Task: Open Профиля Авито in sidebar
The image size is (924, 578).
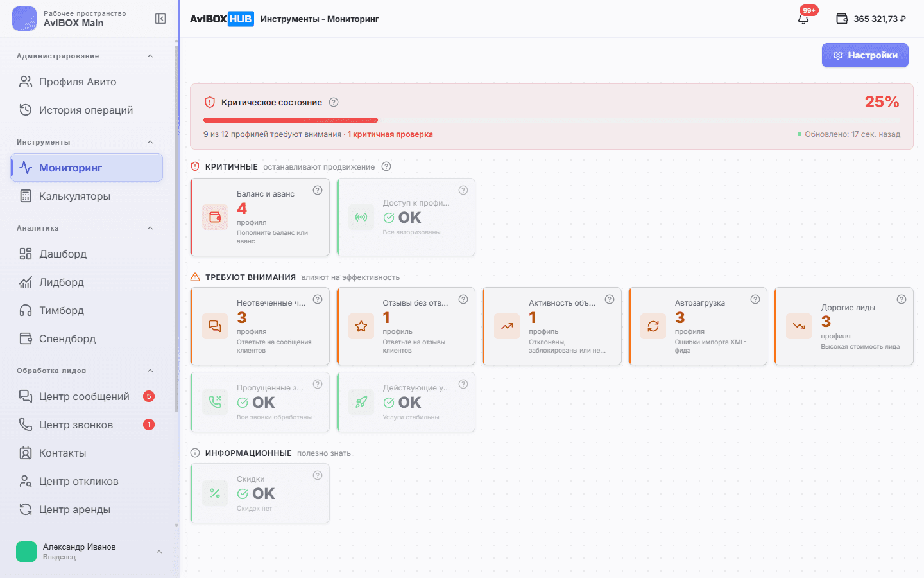Action: [x=87, y=82]
